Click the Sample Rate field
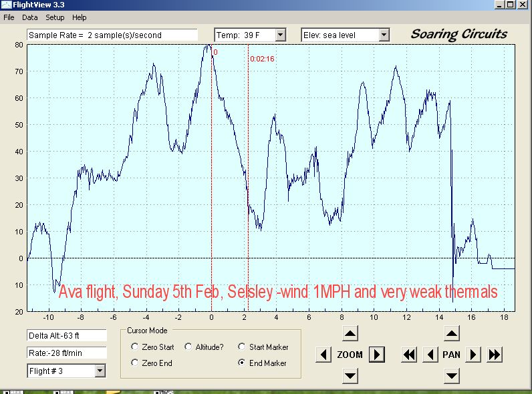This screenshot has height=394, width=532. [112, 35]
